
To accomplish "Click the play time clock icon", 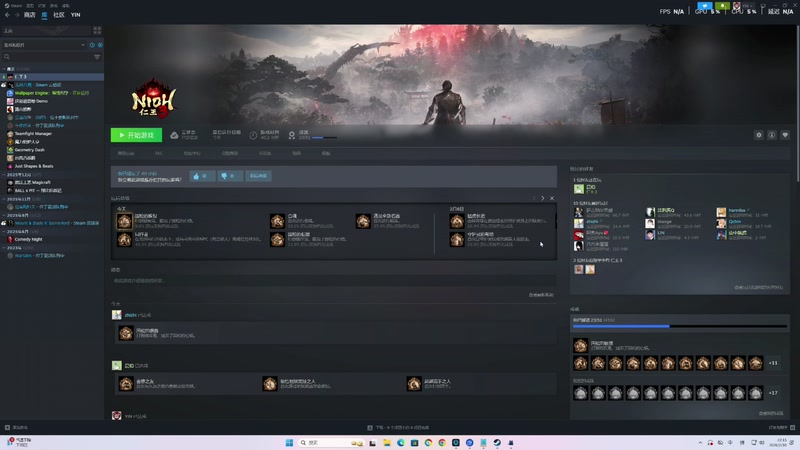I will (253, 135).
